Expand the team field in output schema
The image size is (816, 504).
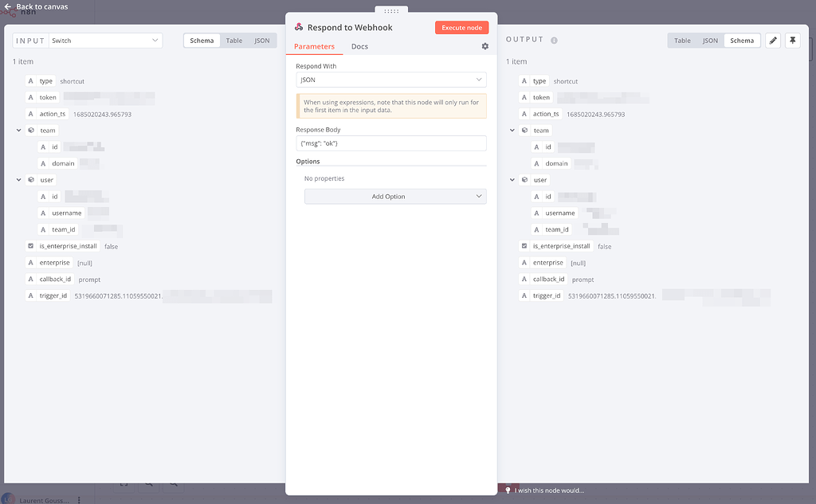point(513,130)
